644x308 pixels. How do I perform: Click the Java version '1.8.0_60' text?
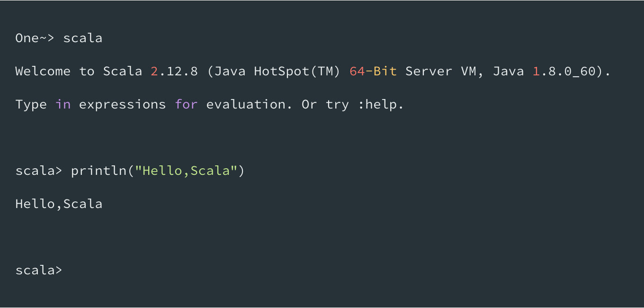(564, 72)
